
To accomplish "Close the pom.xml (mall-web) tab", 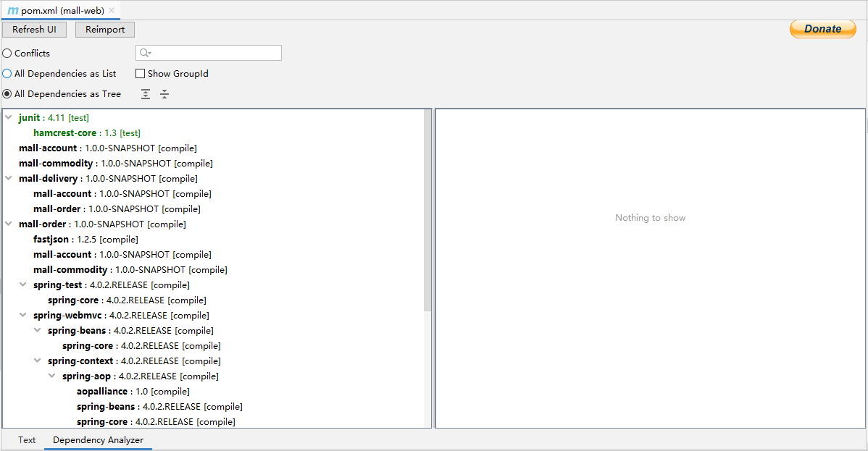I will tap(112, 11).
